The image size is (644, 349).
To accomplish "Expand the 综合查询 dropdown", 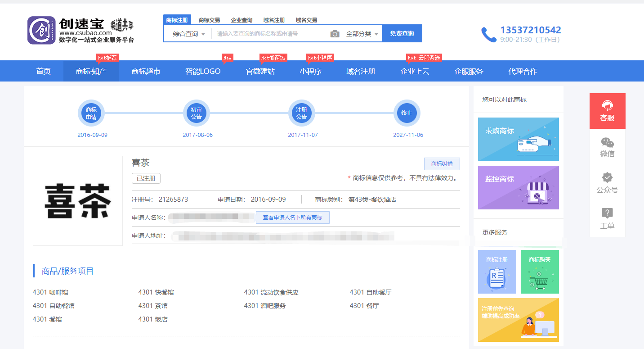I will tap(189, 34).
